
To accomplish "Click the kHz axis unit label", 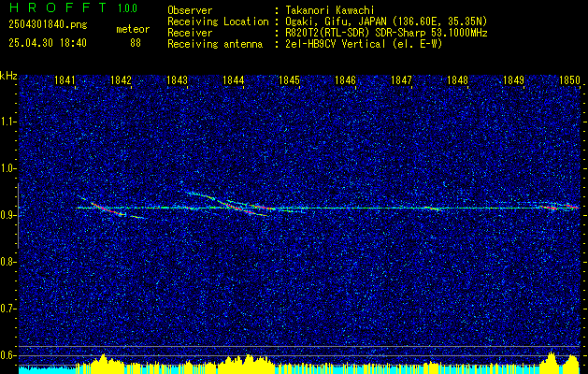I will (8, 76).
